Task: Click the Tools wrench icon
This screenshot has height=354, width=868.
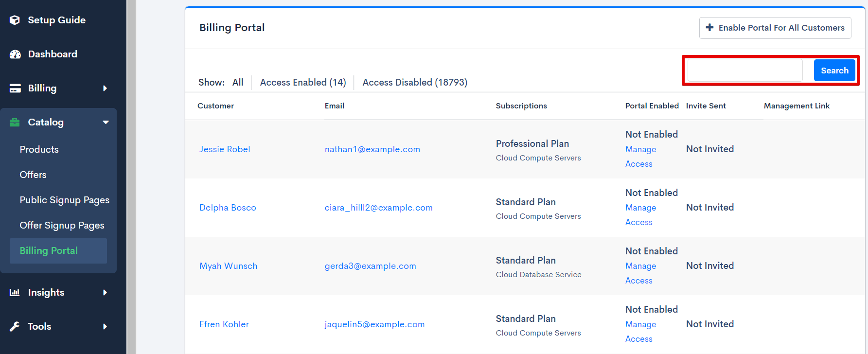Action: (x=15, y=326)
